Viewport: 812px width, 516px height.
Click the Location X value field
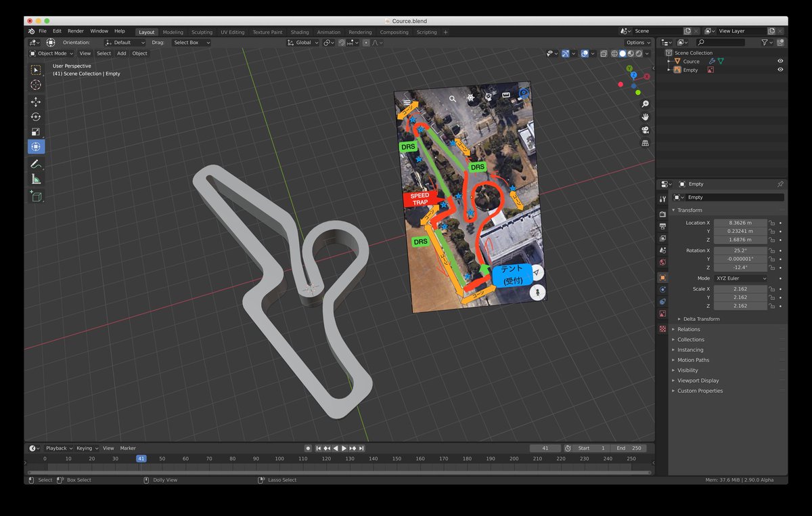[x=740, y=223]
